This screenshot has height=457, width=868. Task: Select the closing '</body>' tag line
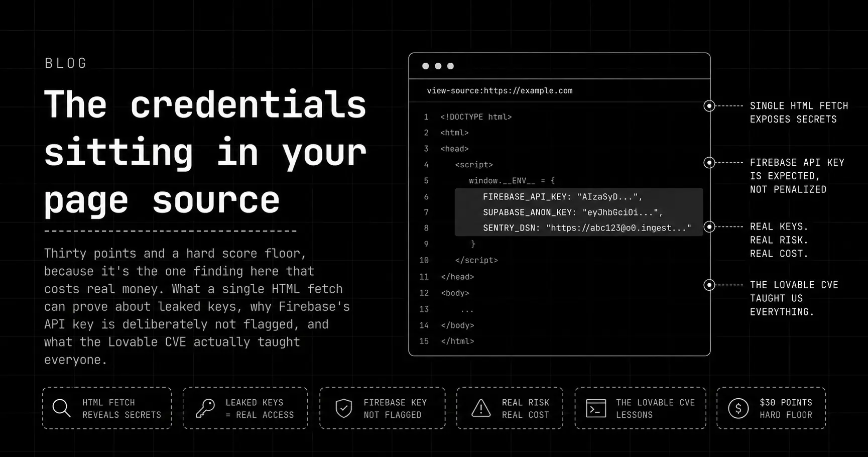point(457,325)
